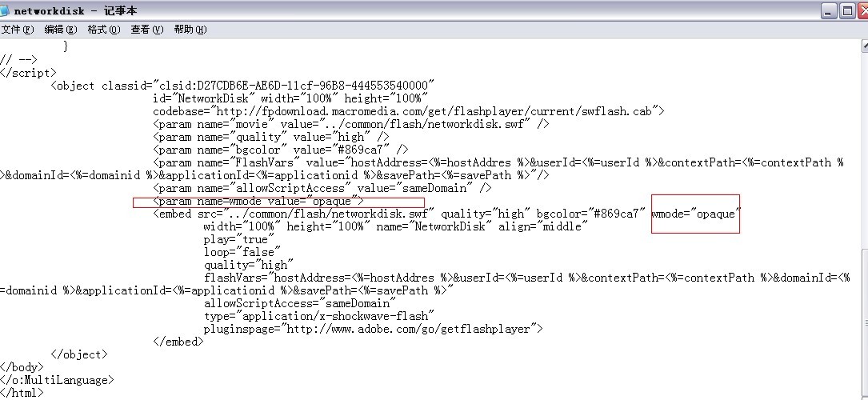Click the vertical scrollbar up arrow
This screenshot has height=400, width=868.
865,47
